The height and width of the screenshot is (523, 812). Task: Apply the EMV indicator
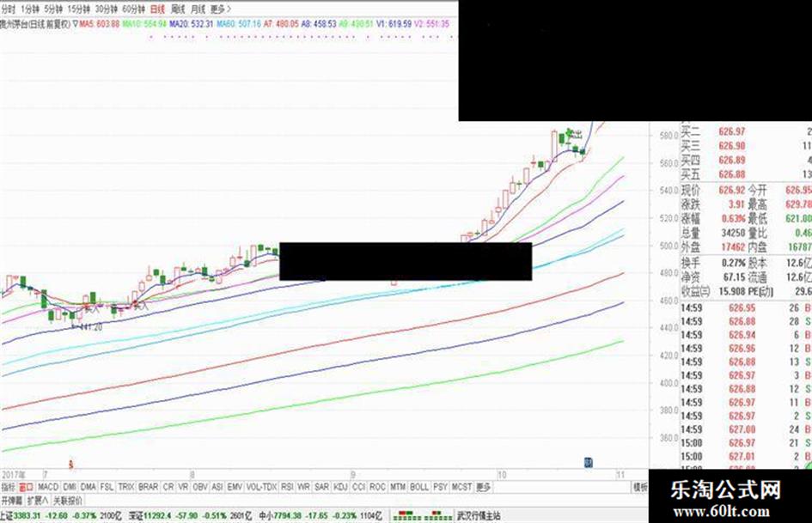point(235,487)
